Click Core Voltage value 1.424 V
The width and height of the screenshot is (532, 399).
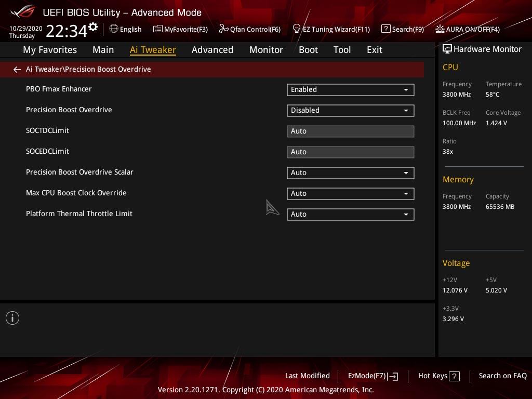496,123
